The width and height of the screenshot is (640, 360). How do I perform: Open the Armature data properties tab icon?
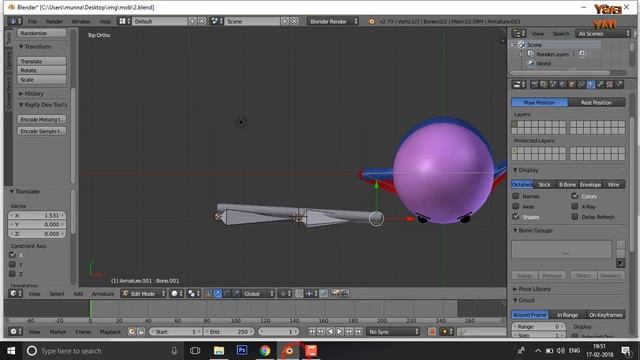pyautogui.click(x=591, y=84)
